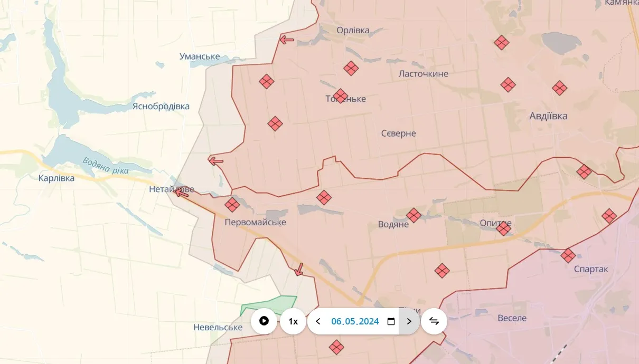Select the unit marker above Первомайське
The width and height of the screenshot is (639, 364).
pos(232,205)
